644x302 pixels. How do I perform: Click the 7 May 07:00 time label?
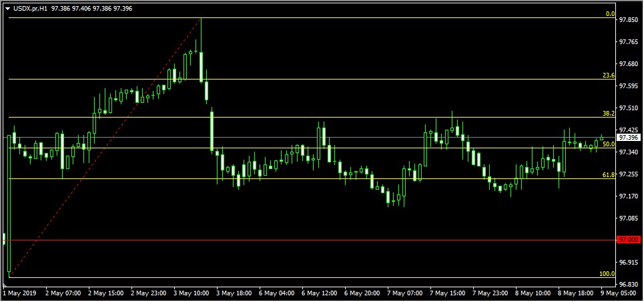coord(404,293)
